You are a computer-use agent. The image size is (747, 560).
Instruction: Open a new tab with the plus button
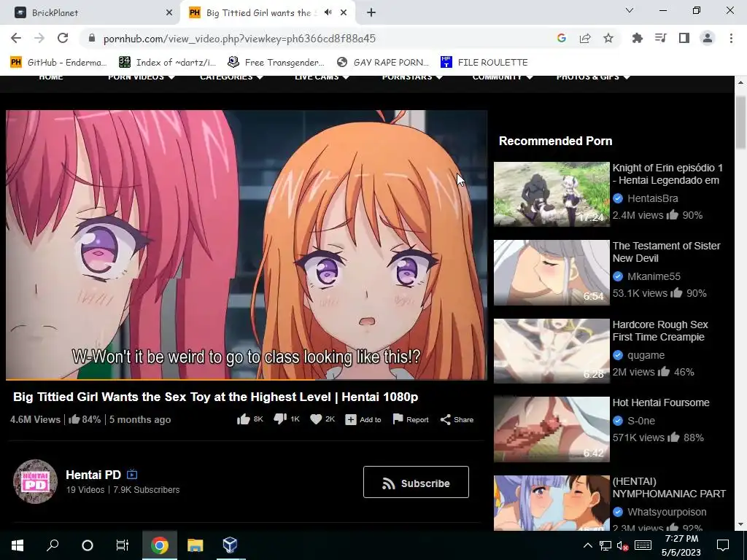click(x=371, y=12)
